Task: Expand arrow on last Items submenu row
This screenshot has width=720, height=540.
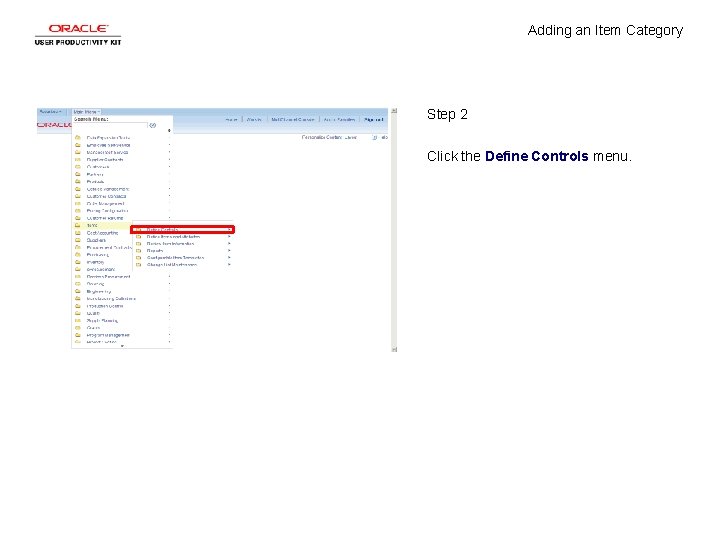Action: tap(229, 265)
